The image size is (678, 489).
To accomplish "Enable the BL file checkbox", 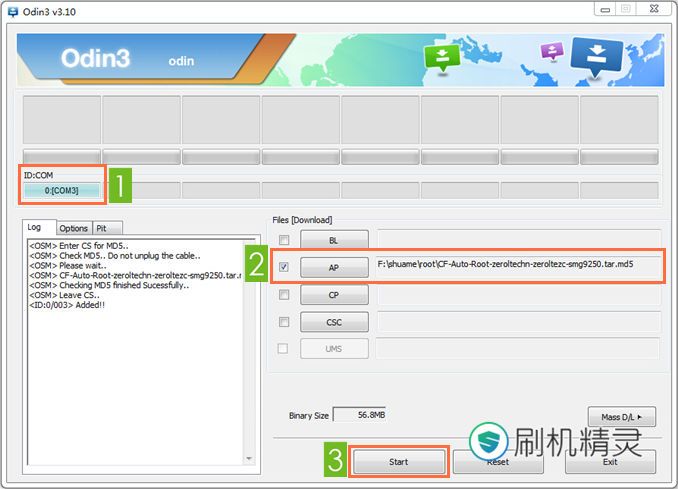I will [284, 240].
